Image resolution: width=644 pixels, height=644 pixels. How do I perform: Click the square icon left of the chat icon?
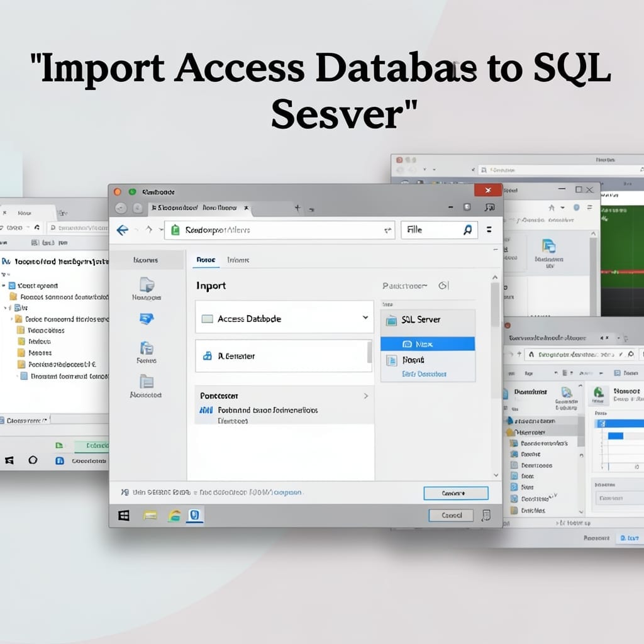pos(467,207)
